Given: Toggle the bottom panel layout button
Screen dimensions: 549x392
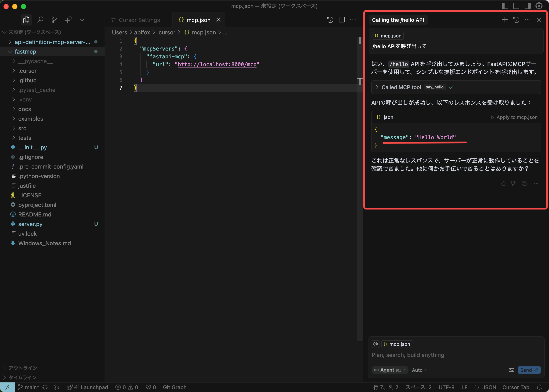Looking at the screenshot, I should (x=516, y=6).
